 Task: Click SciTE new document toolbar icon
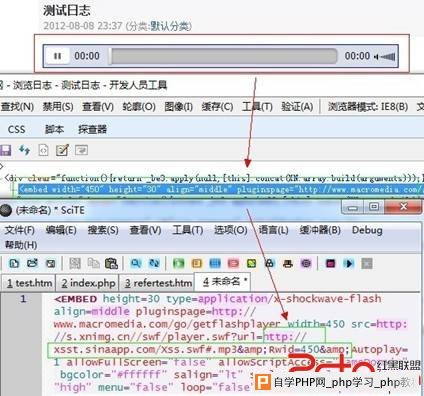point(14,264)
